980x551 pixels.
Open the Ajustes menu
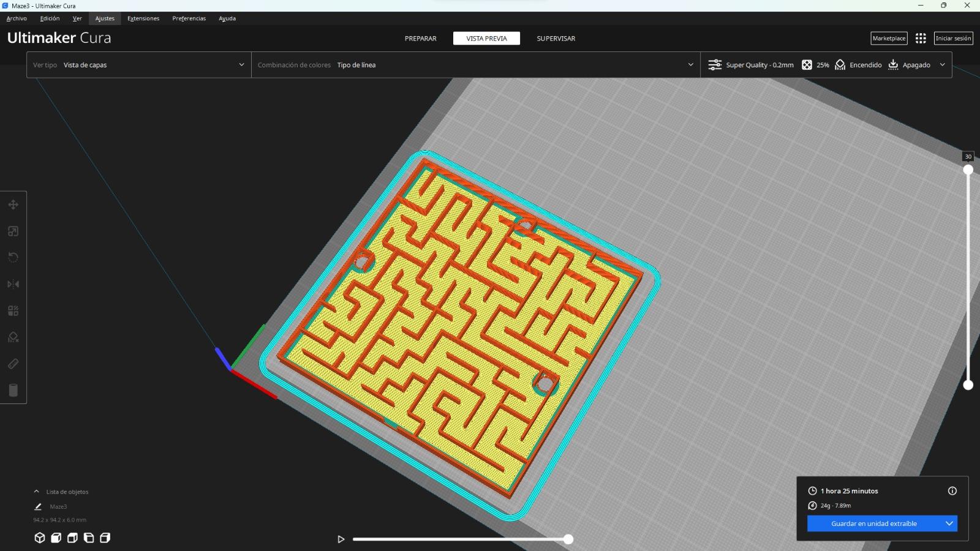[x=105, y=18]
